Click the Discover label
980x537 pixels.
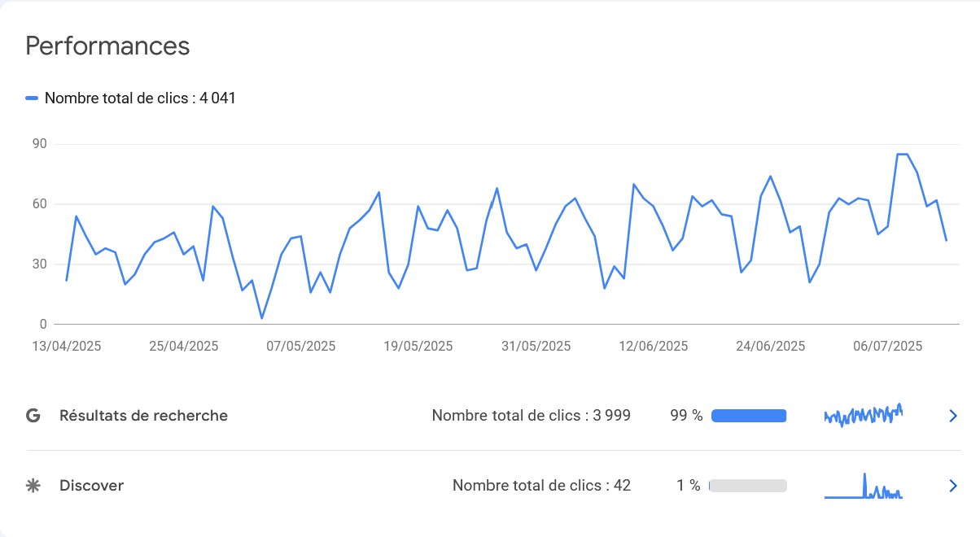(91, 486)
